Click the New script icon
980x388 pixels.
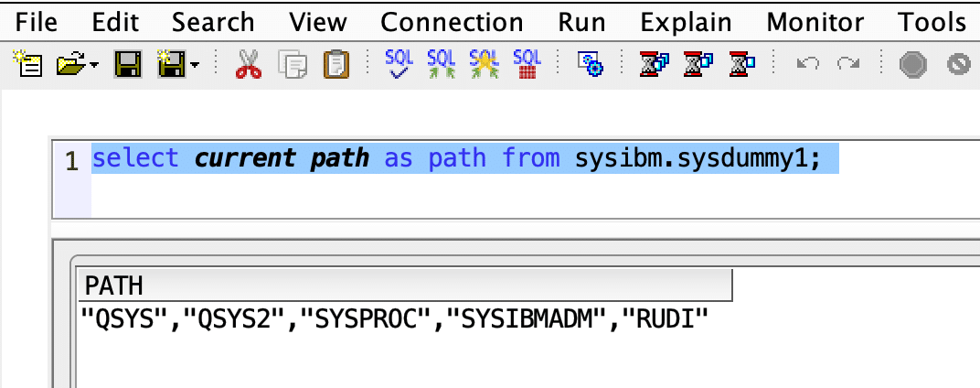(x=26, y=64)
